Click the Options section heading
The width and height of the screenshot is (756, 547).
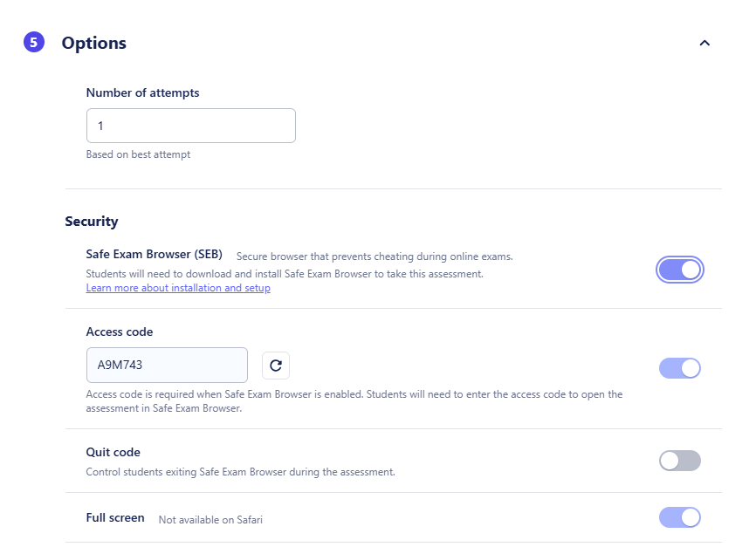click(93, 43)
